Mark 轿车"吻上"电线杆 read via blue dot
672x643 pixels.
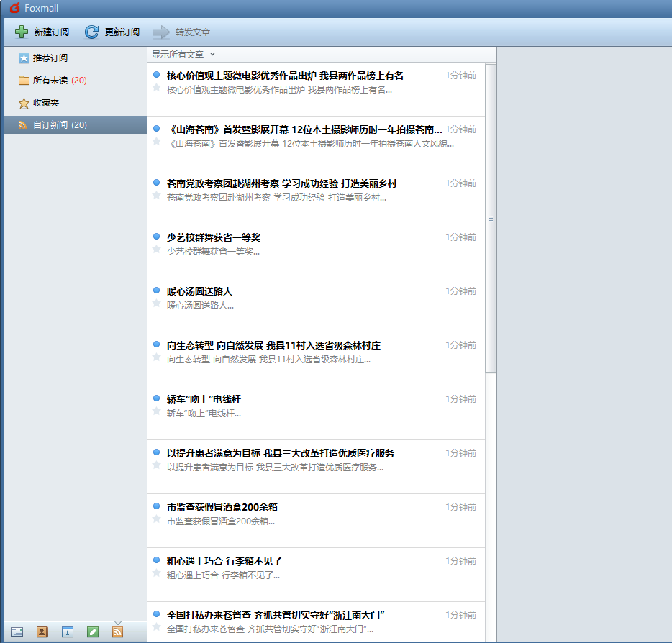[156, 398]
